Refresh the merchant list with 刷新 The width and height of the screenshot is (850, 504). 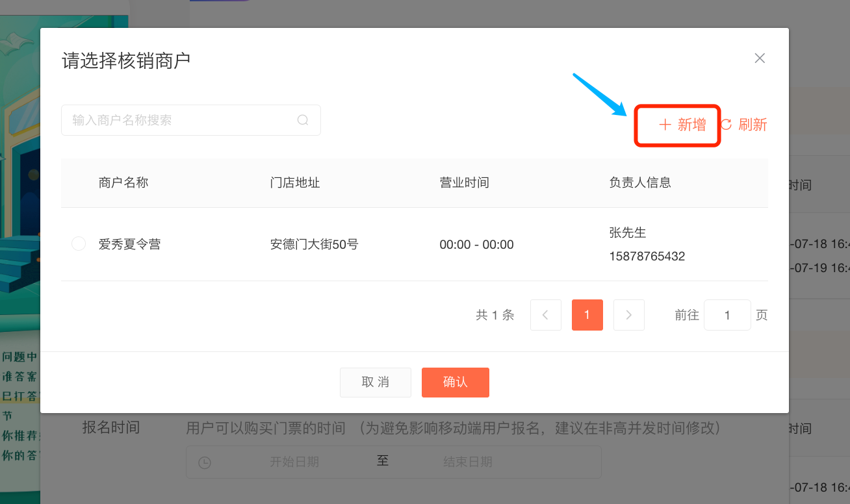click(745, 125)
